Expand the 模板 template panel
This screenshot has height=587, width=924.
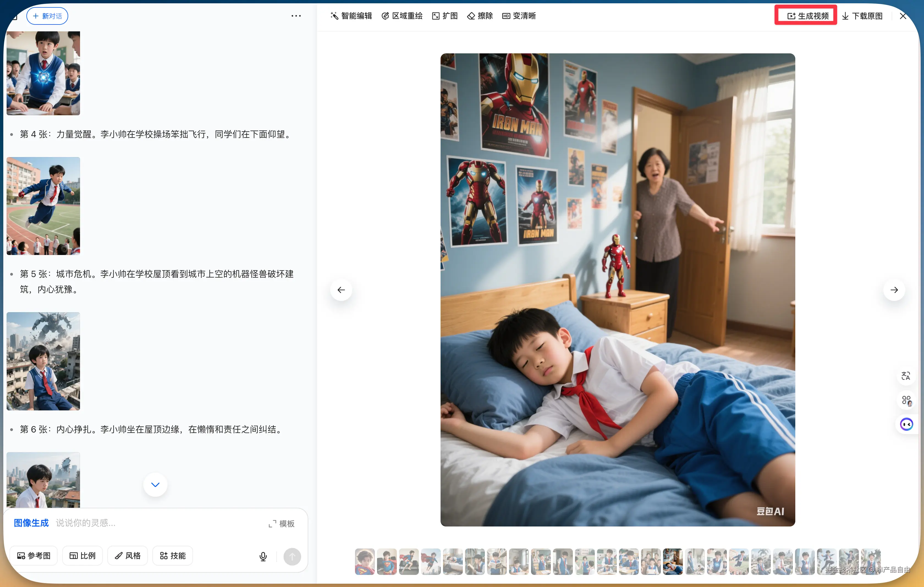(281, 524)
